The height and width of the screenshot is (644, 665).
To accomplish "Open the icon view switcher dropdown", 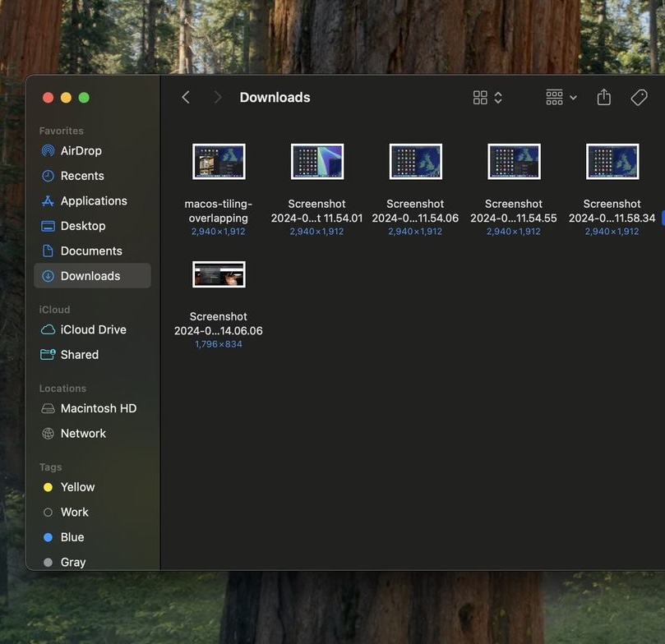I will 487,97.
